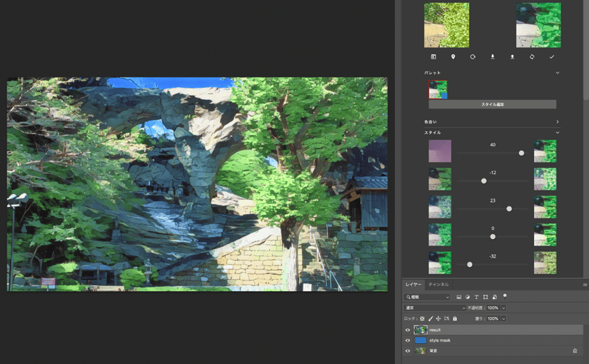Select the red-bordered palette thumbnail

pos(438,89)
